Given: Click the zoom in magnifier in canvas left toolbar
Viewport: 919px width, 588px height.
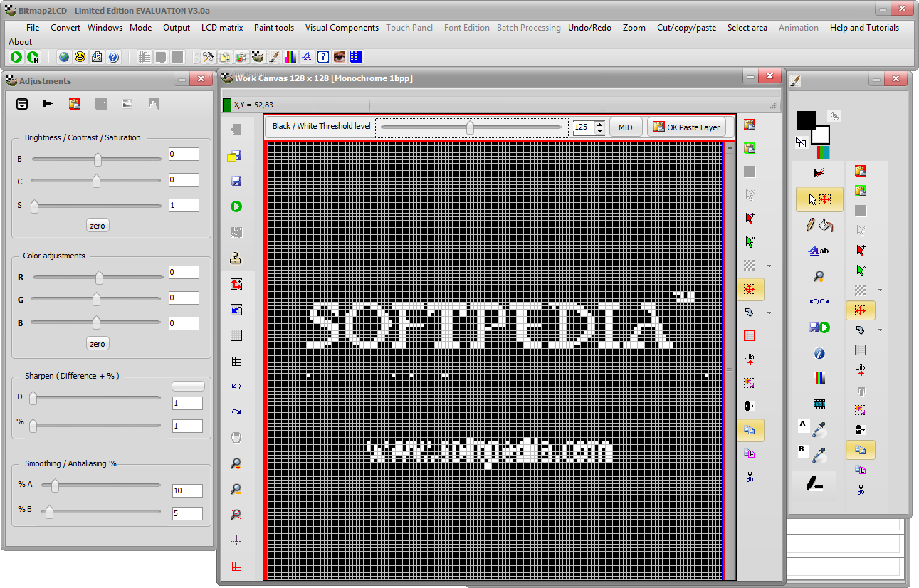Looking at the screenshot, I should [236, 463].
